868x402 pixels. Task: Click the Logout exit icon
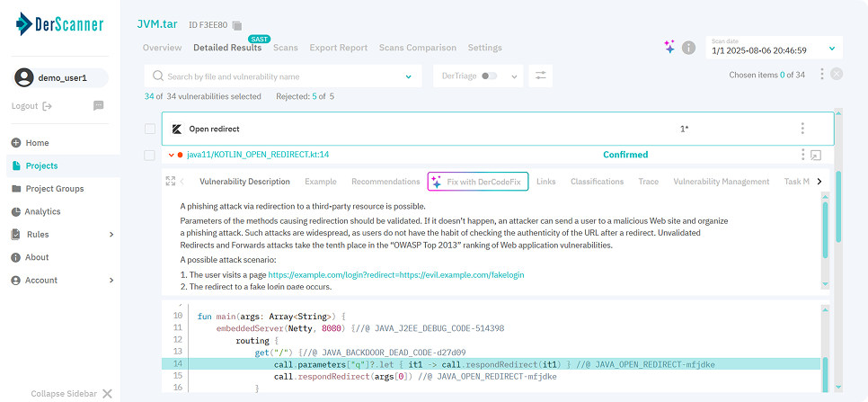(x=47, y=106)
